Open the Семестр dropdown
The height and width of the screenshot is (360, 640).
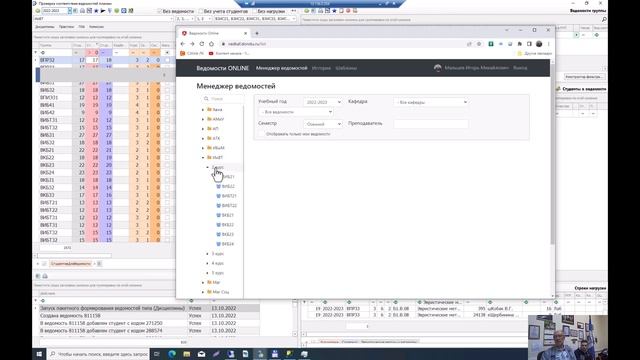pyautogui.click(x=323, y=124)
